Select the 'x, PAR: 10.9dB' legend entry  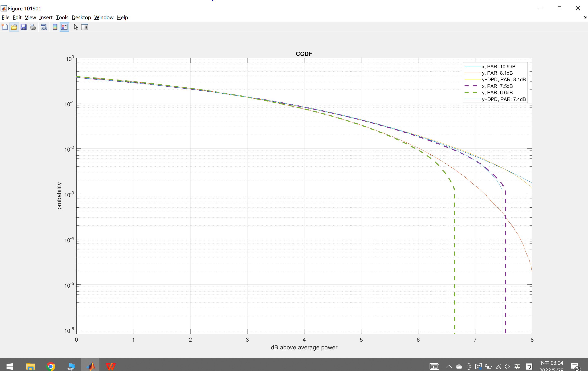click(498, 66)
